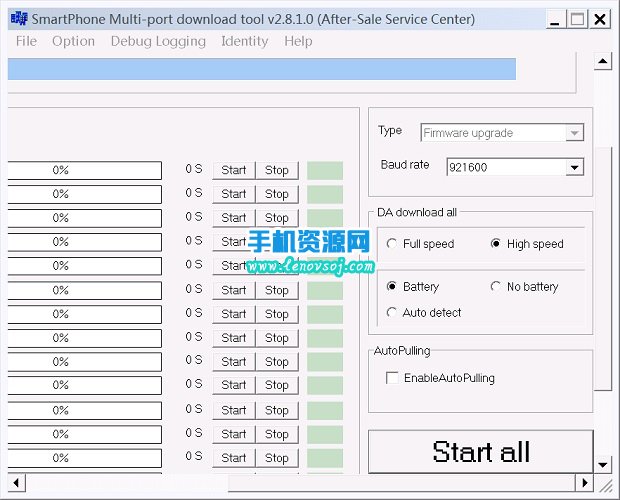Choose the No battery option

[x=496, y=287]
